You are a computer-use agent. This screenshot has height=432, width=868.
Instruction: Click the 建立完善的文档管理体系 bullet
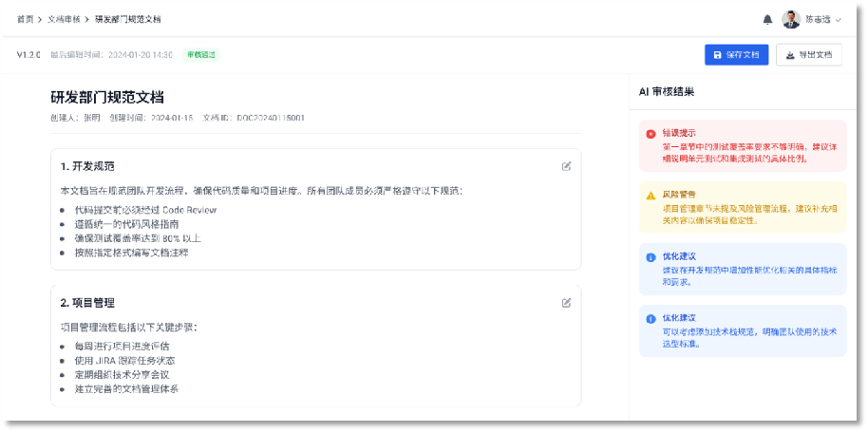(x=126, y=389)
